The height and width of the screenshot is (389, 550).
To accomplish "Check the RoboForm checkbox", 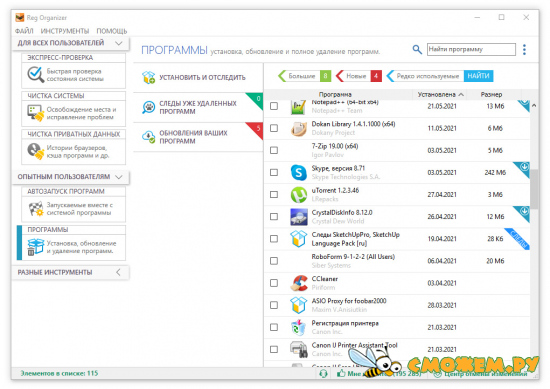I will click(x=274, y=261).
